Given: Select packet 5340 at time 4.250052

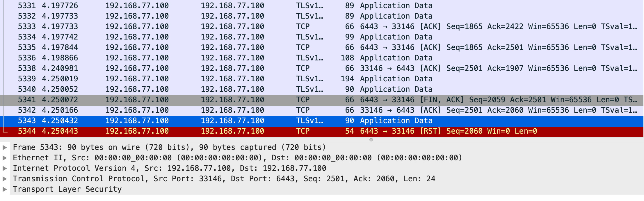Looking at the screenshot, I should tap(322, 89).
